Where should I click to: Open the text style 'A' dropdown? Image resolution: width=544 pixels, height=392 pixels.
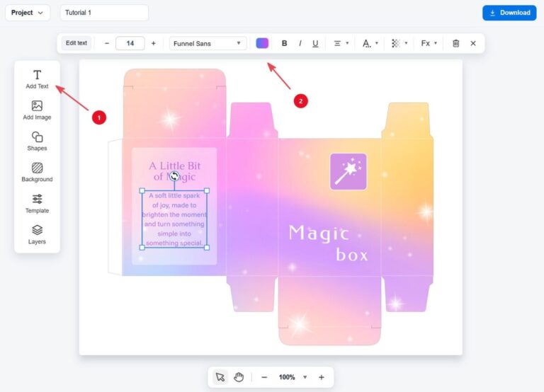pos(370,43)
